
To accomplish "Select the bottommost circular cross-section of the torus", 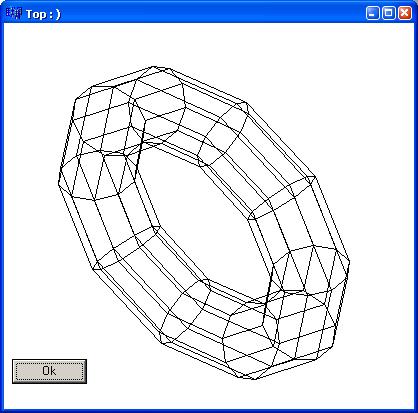I will click(250, 340).
